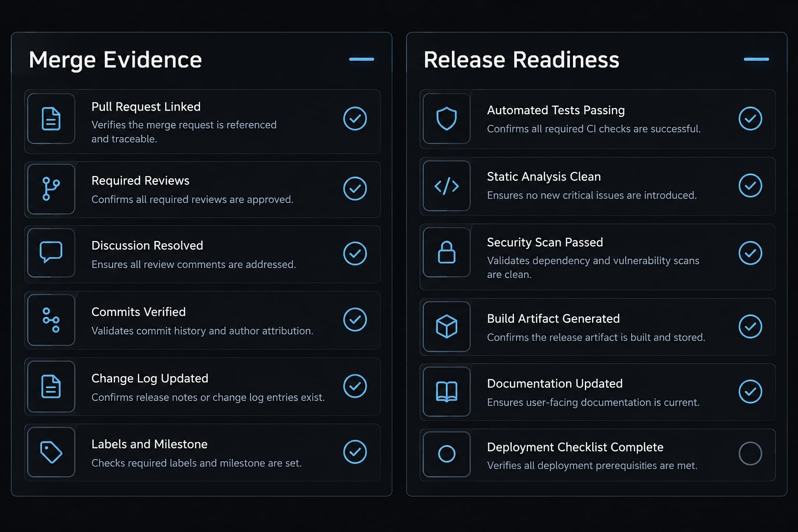The width and height of the screenshot is (798, 532).
Task: Select the Build Artifact Generated title
Action: pyautogui.click(x=553, y=318)
